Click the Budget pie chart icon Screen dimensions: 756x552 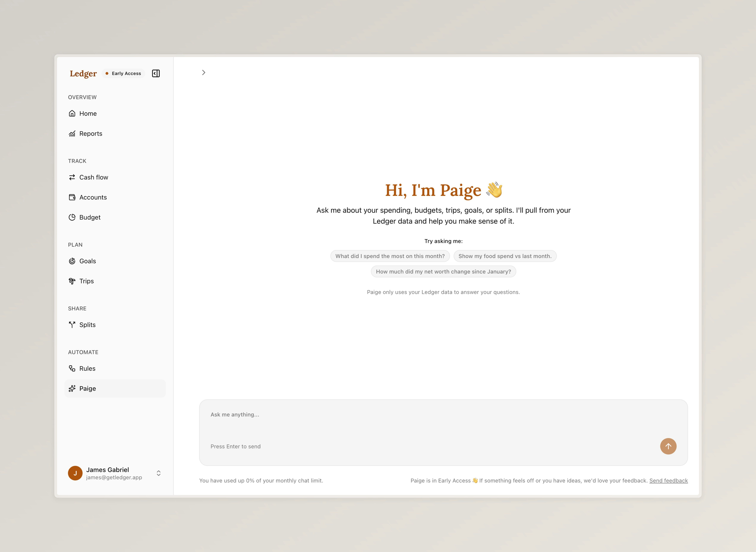(x=72, y=218)
